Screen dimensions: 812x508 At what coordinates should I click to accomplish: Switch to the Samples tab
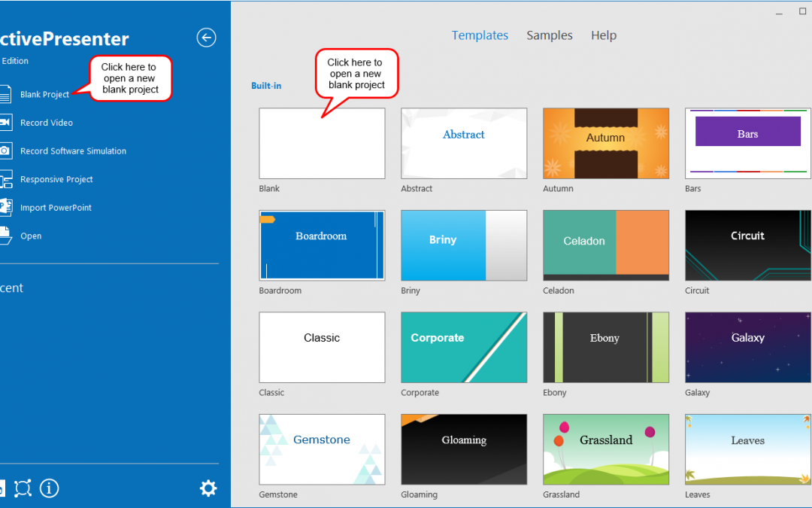click(549, 35)
